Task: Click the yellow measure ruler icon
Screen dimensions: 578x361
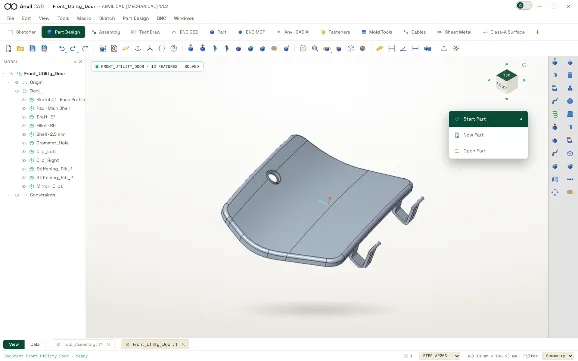Action: point(379,48)
